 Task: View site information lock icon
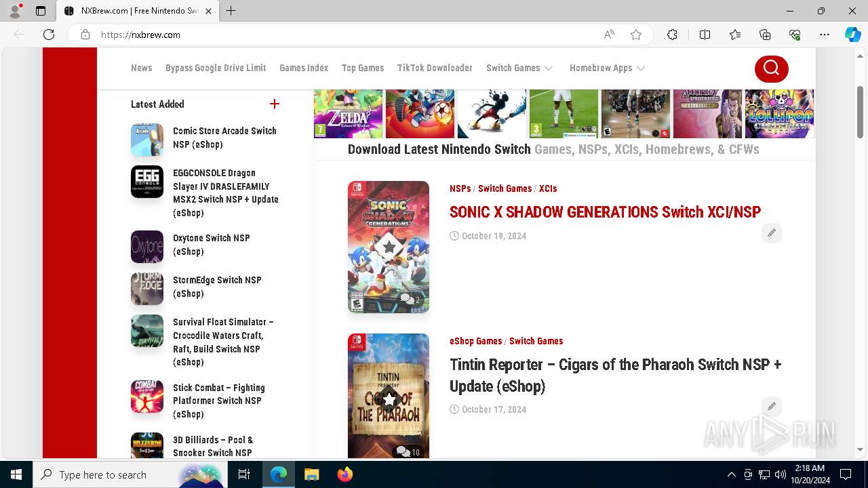click(85, 35)
